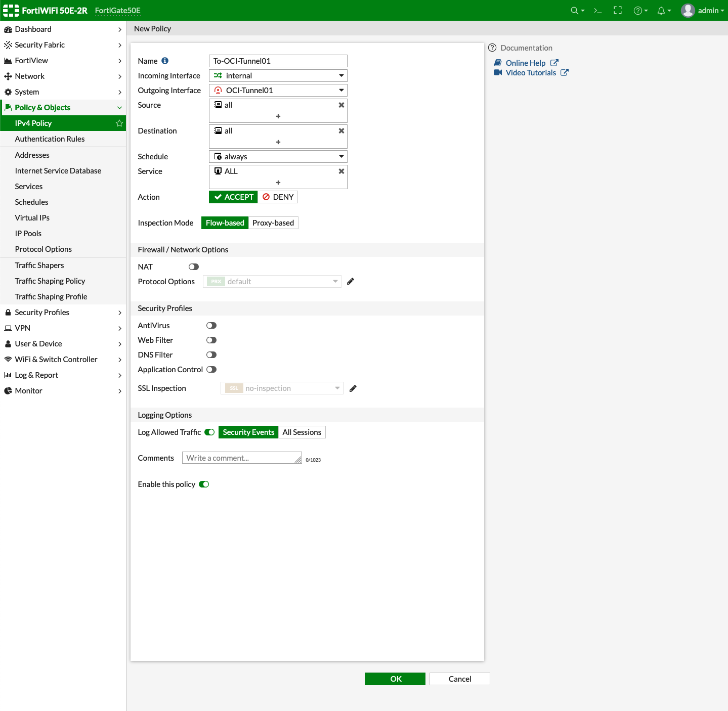Open the Incoming Interface dropdown

click(x=278, y=76)
